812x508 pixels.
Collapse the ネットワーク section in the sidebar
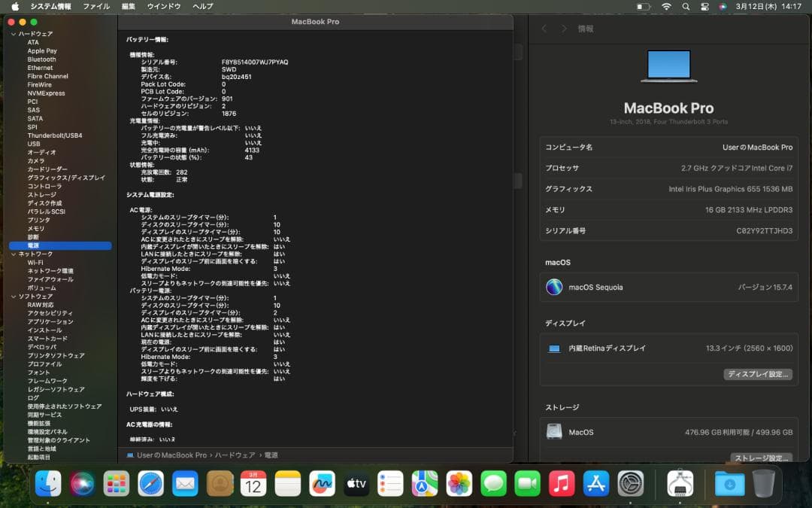click(14, 254)
